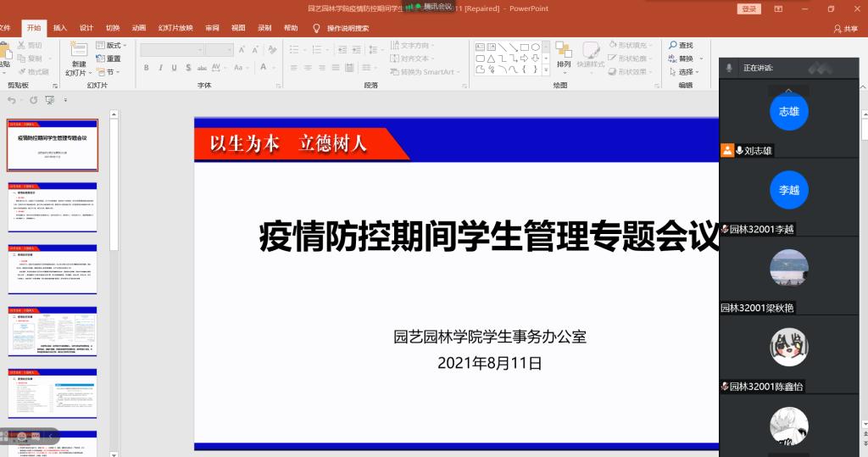Click the Share (共享) button

[845, 28]
